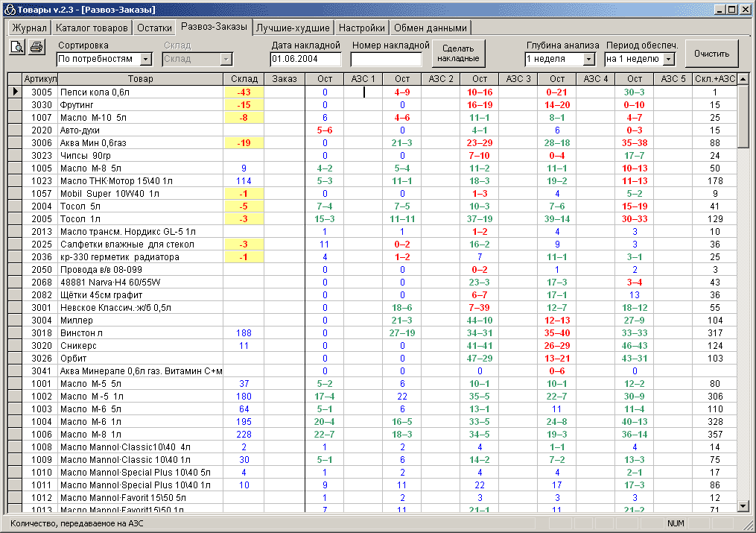756x533 pixels.
Task: Click the printer icon
Action: coord(36,47)
